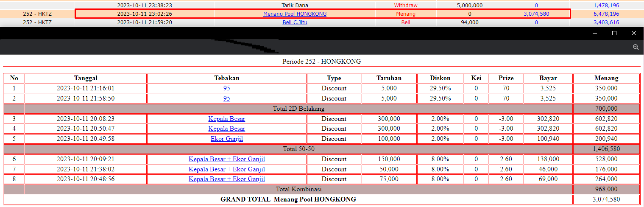Select the timestamp 2023-10-11 23:38:23
The width and height of the screenshot is (644, 207).
point(145,6)
